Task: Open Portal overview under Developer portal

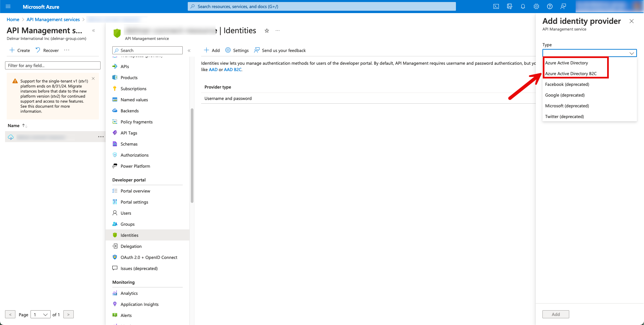Action: click(x=148, y=191)
